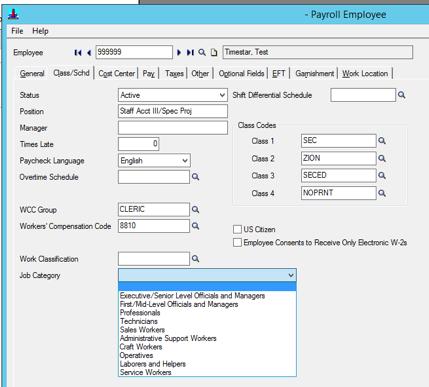Open the Optional Fields tab

click(x=241, y=73)
